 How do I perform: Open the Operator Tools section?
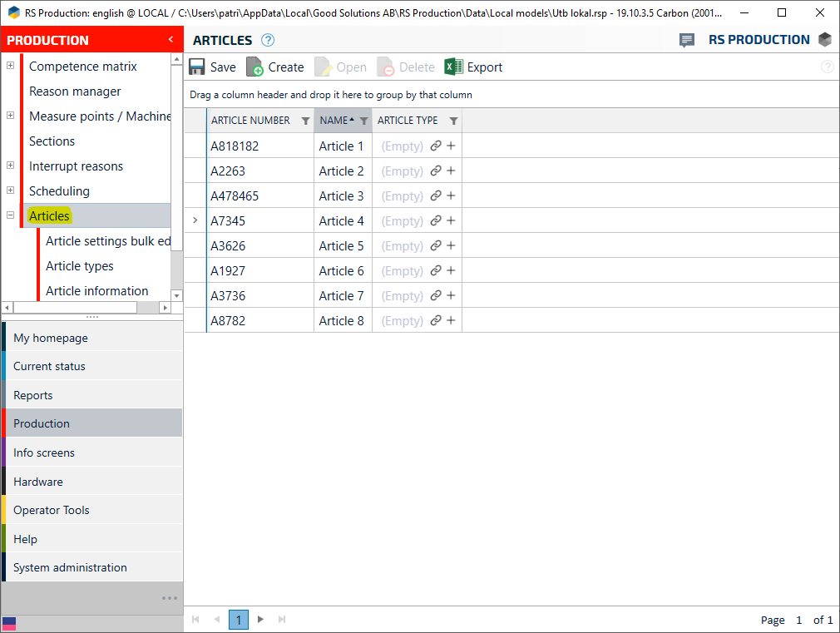click(52, 510)
